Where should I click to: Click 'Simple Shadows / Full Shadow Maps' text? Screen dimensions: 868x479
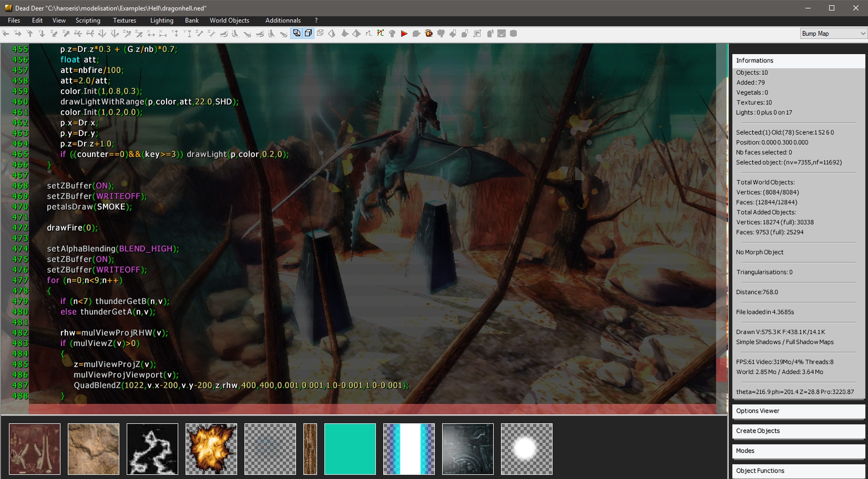click(x=785, y=342)
